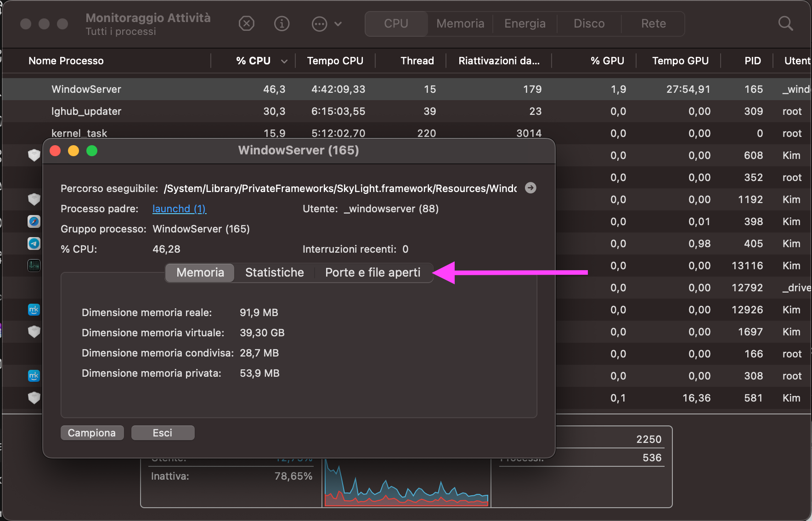
Task: Select the Statistiche segment in WindowServer dialog
Action: point(274,272)
